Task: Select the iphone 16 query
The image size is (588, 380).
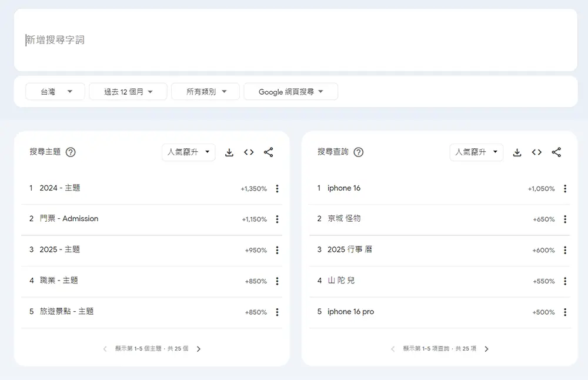Action: (x=344, y=188)
